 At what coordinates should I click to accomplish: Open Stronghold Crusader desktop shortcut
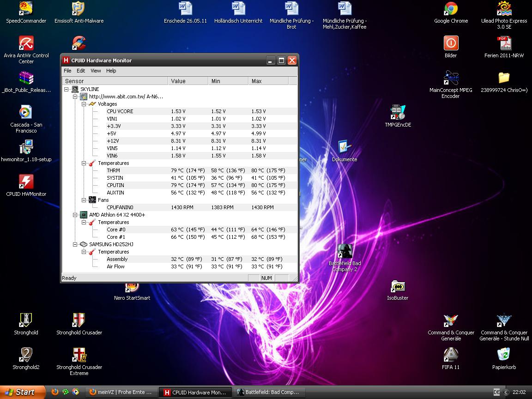pos(79,320)
